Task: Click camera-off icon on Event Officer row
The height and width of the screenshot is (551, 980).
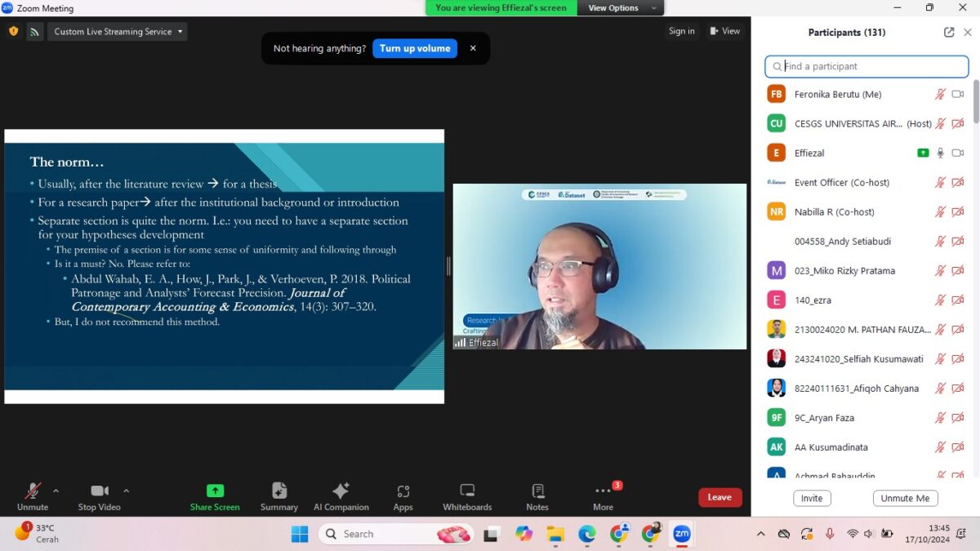Action: [958, 183]
